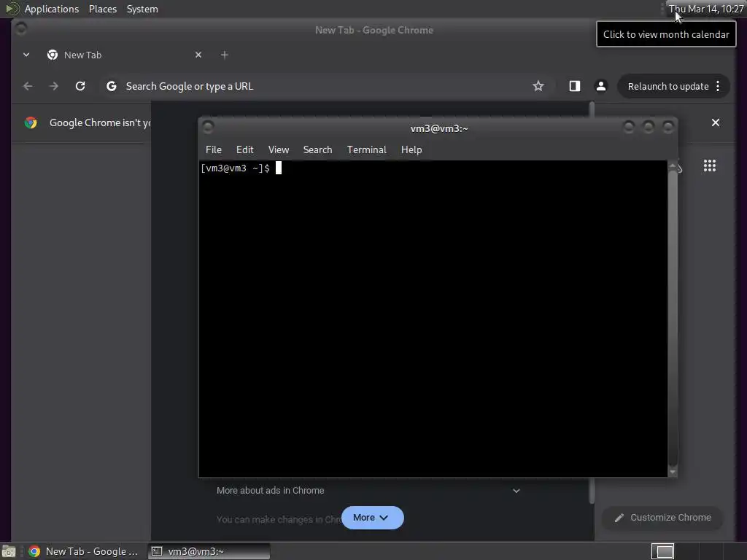Open the terminal View menu
Image resolution: width=747 pixels, height=560 pixels.
(278, 149)
